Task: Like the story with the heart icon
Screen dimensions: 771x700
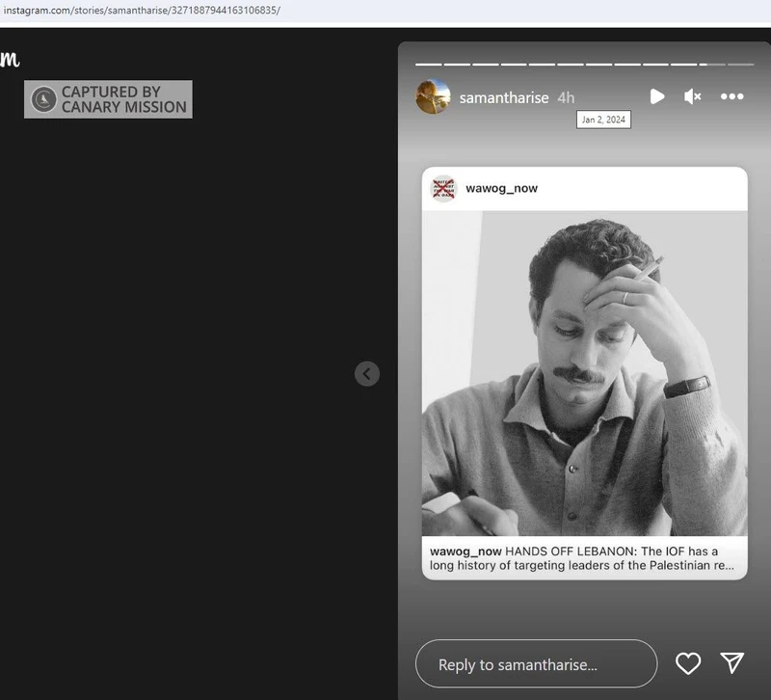Action: click(x=687, y=663)
